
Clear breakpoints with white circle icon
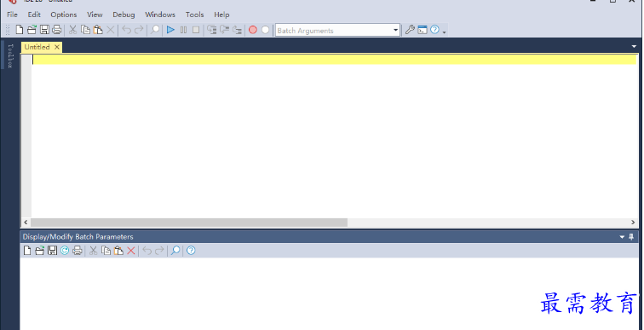[266, 30]
